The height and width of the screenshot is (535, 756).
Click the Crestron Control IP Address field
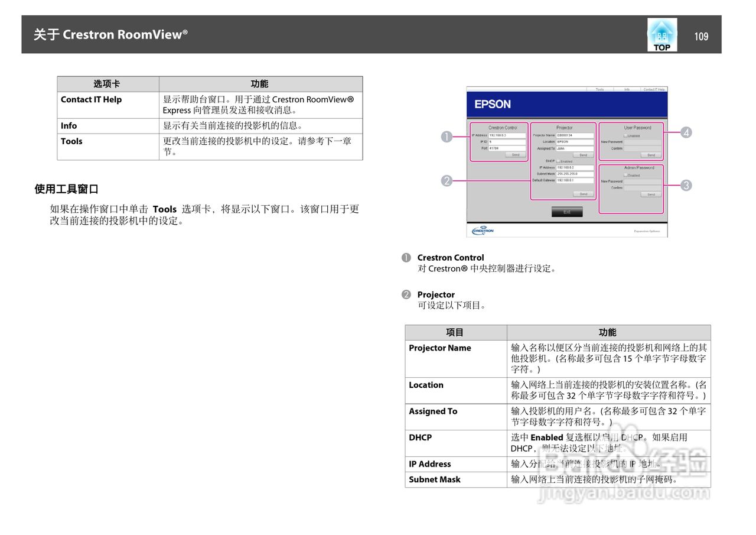507,135
